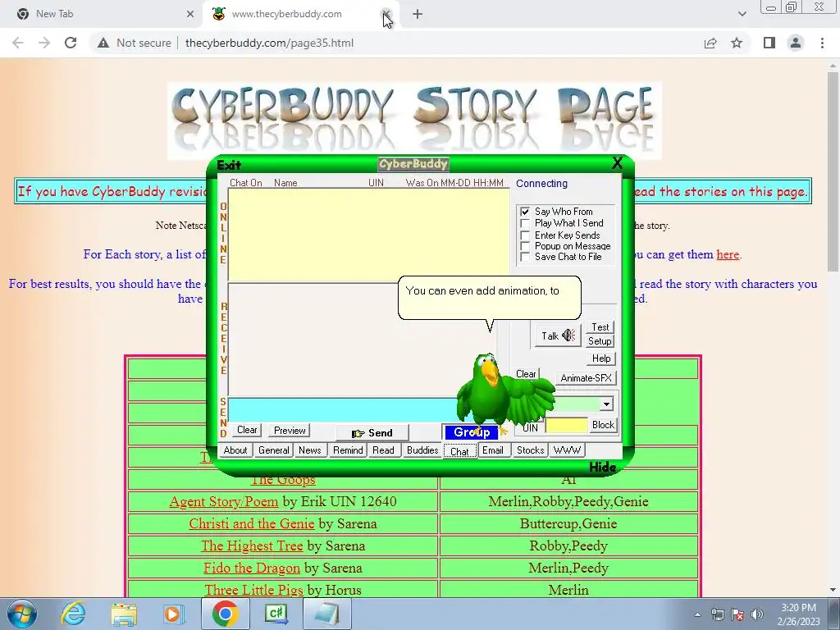
Task: Click the Talk speaker button in CyberBuddy
Action: [558, 336]
